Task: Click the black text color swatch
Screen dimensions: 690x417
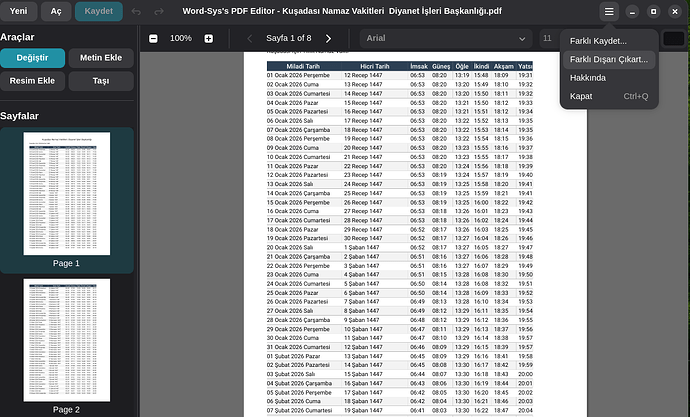Action: pos(674,38)
